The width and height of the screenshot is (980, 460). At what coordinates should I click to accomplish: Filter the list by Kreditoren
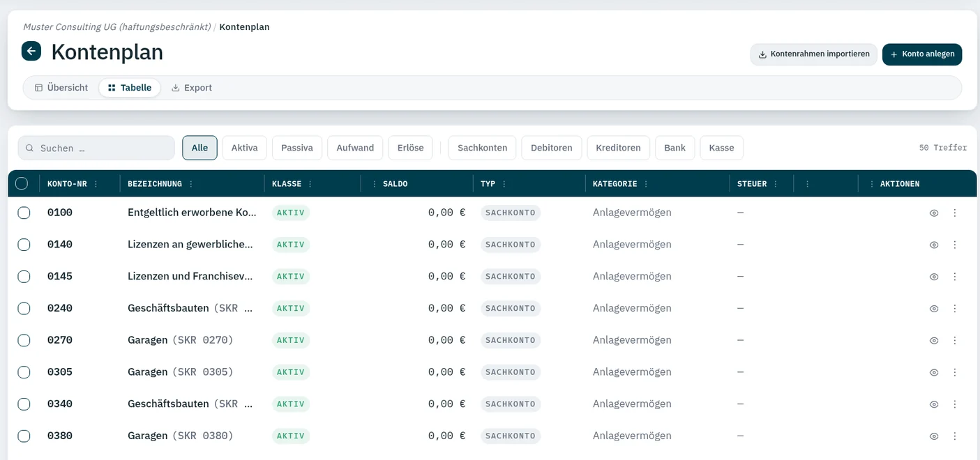[x=619, y=148]
